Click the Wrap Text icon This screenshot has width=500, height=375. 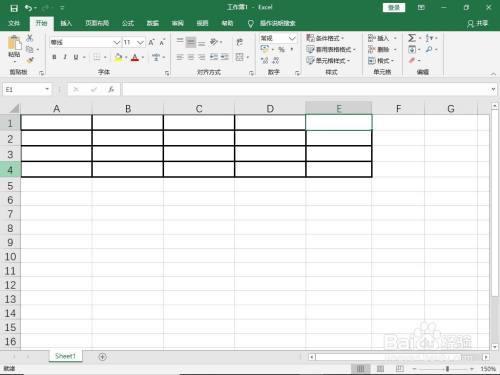tap(239, 42)
